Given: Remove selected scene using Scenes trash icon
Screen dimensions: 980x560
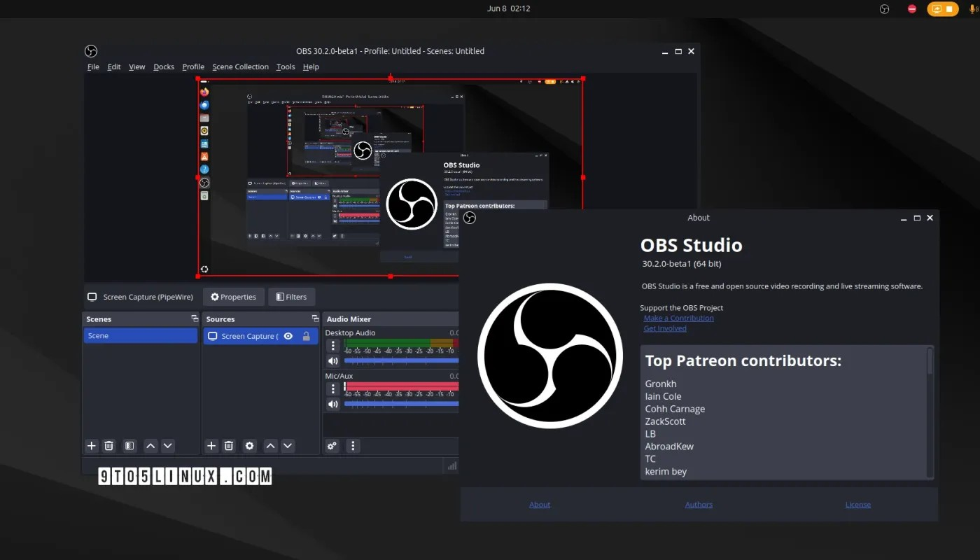Looking at the screenshot, I should tap(109, 446).
